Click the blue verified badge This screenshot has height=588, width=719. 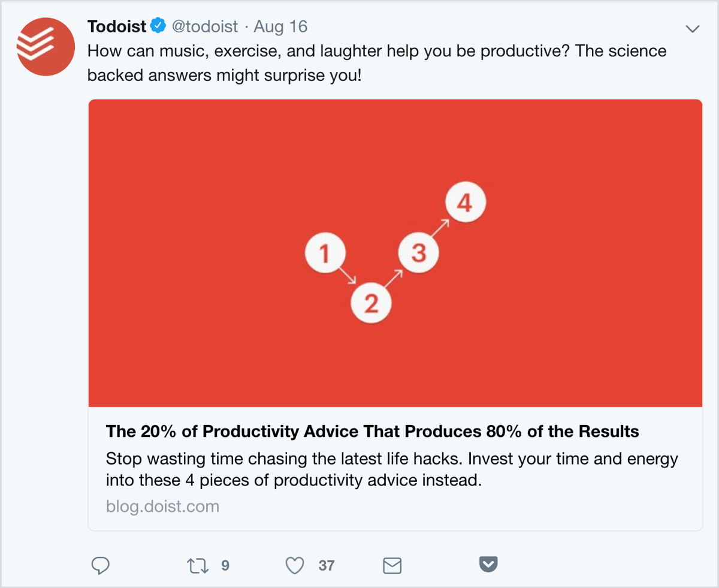[x=158, y=26]
